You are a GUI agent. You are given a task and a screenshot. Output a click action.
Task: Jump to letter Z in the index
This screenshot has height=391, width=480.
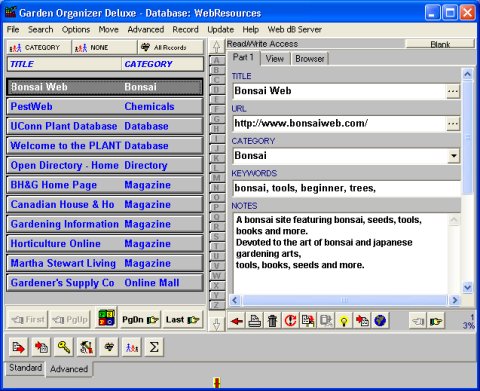point(217,305)
